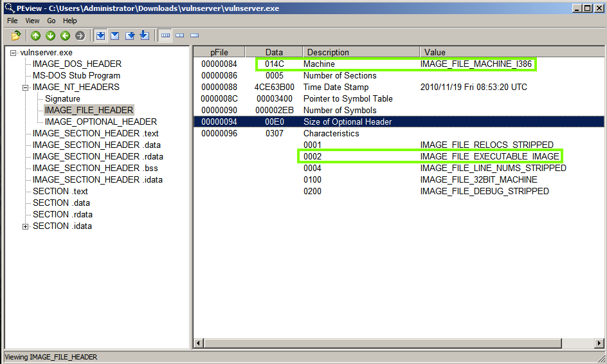Toggle the widest column-width toolbar icon
The image size is (607, 364).
(x=165, y=35)
